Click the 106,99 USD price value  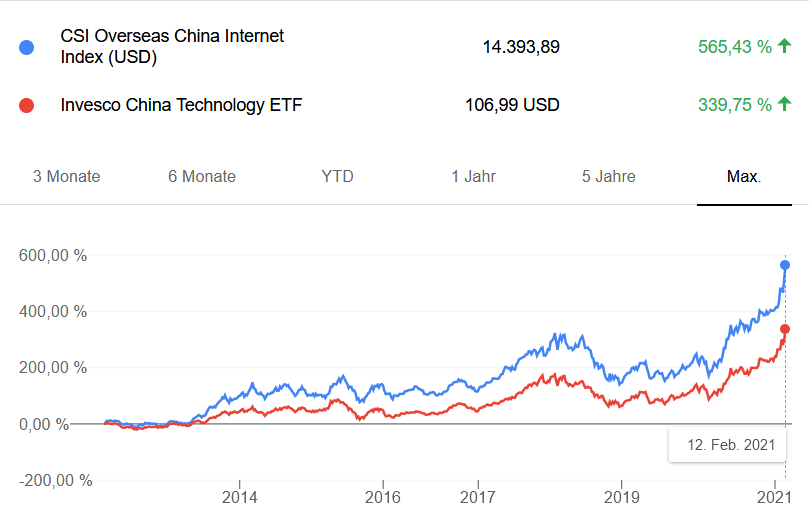click(x=512, y=104)
